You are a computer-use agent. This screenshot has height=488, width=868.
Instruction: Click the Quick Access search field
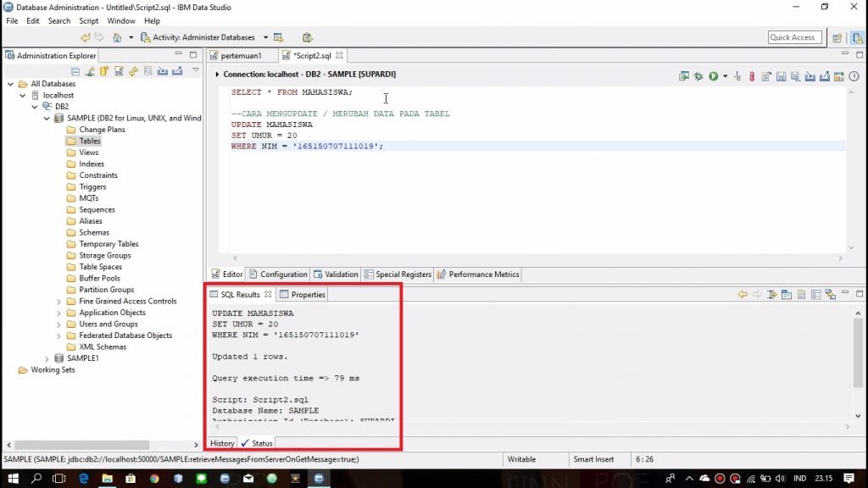792,37
